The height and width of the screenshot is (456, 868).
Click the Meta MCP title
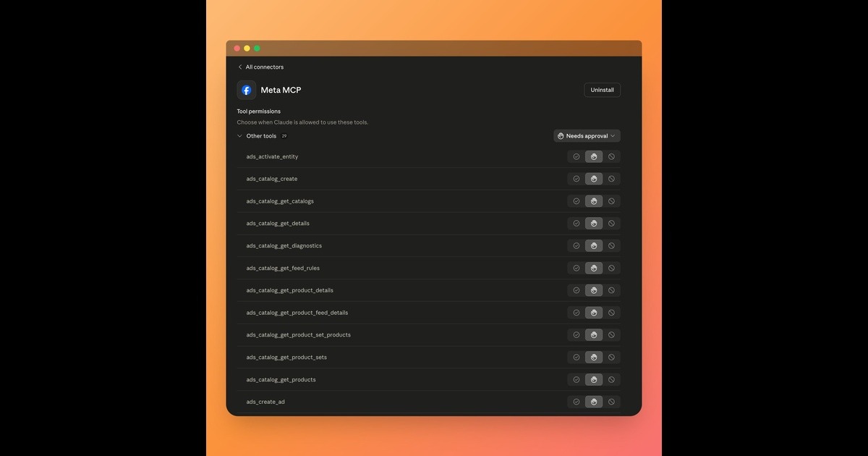(x=281, y=90)
